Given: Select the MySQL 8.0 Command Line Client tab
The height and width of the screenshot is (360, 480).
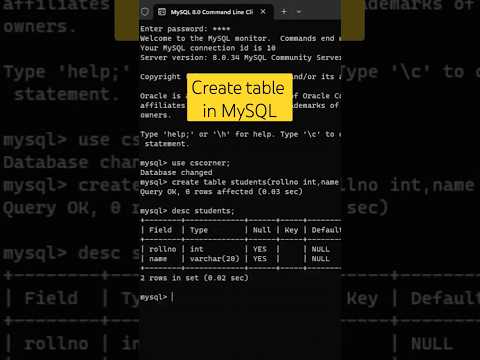Looking at the screenshot, I should tap(212, 12).
